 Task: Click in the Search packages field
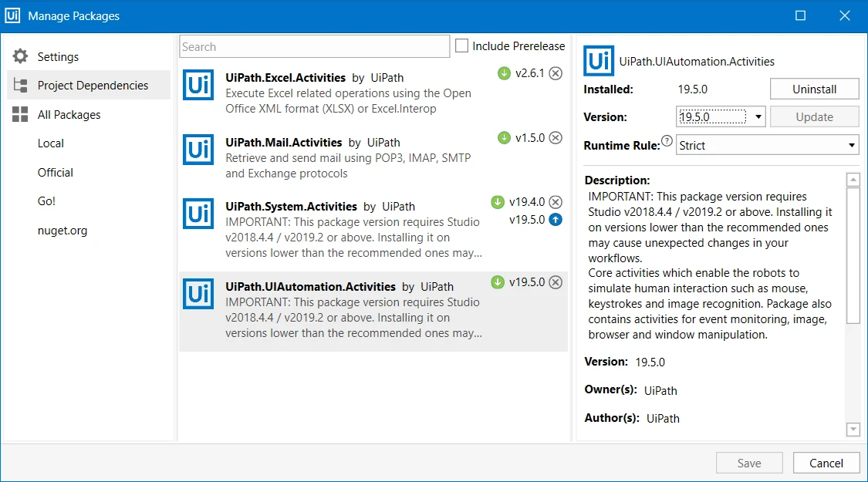pyautogui.click(x=315, y=46)
